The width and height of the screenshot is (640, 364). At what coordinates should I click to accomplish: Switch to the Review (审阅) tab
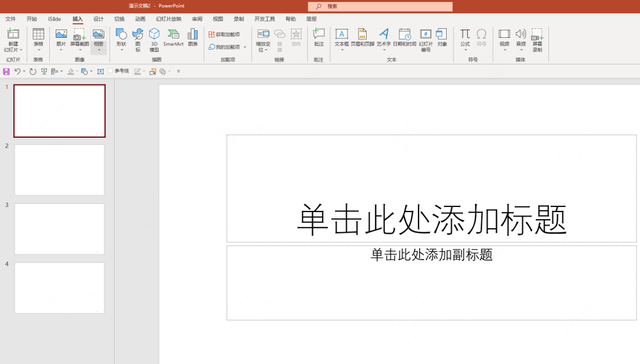click(197, 19)
